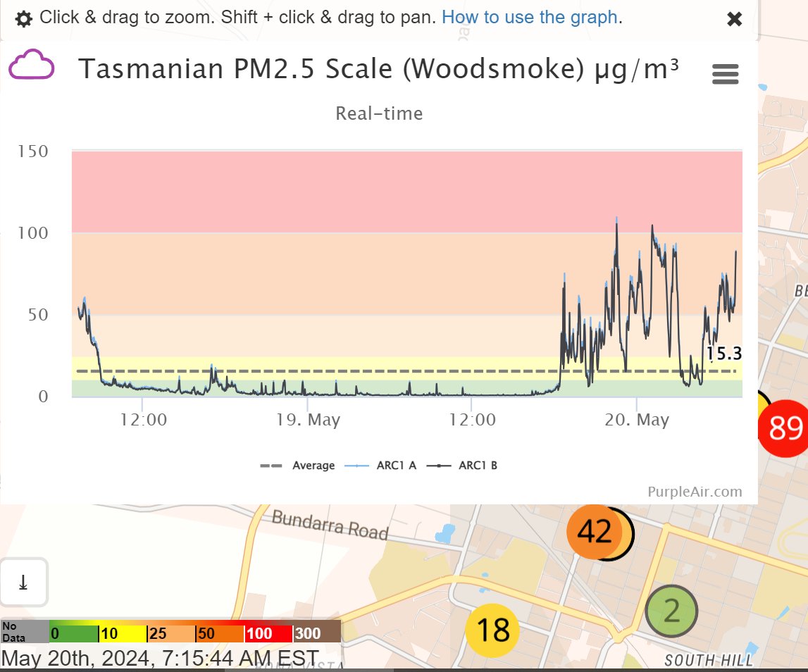Toggle the ARC1 A series in legend
This screenshot has height=672, width=808.
point(380,466)
